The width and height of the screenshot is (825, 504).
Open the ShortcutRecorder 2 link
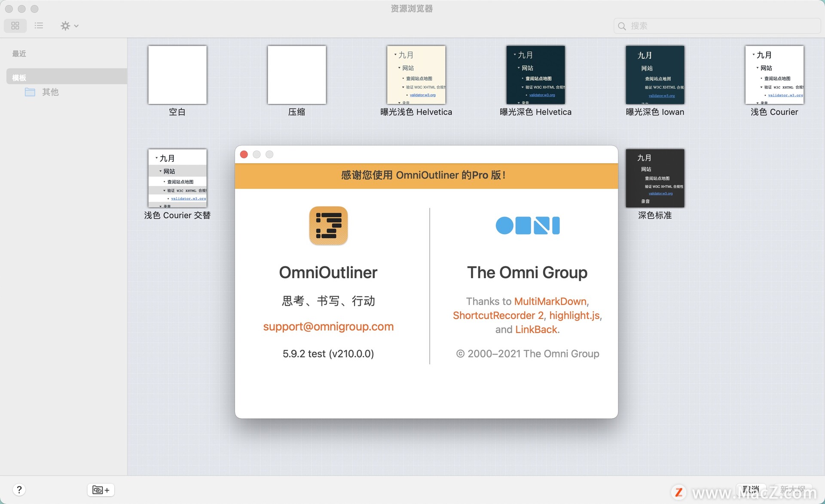pos(498,316)
